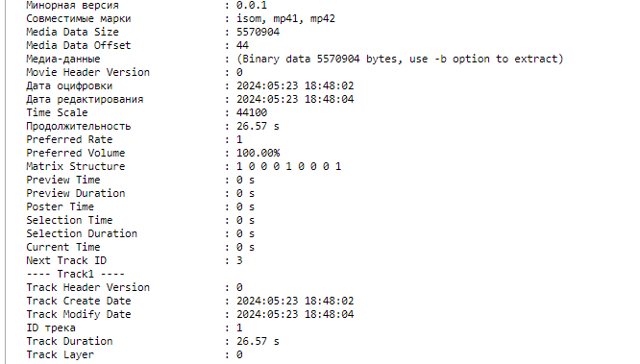Click the Media Data Size value 5570904

258,32
